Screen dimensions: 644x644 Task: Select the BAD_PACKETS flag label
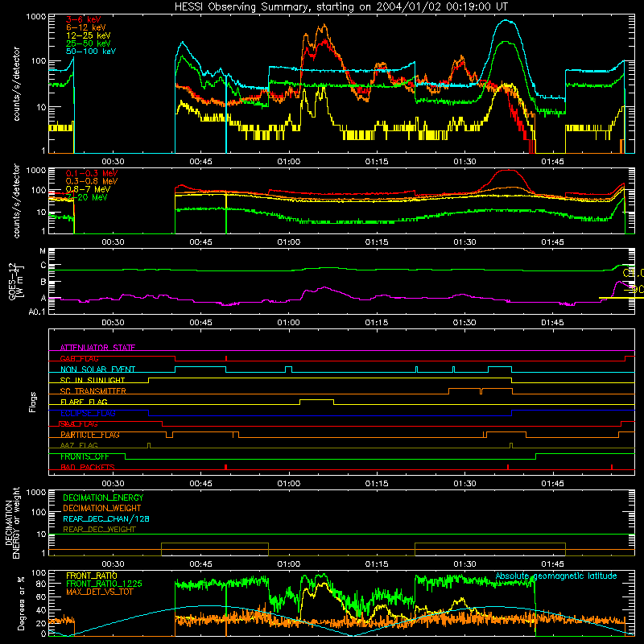tap(88, 467)
